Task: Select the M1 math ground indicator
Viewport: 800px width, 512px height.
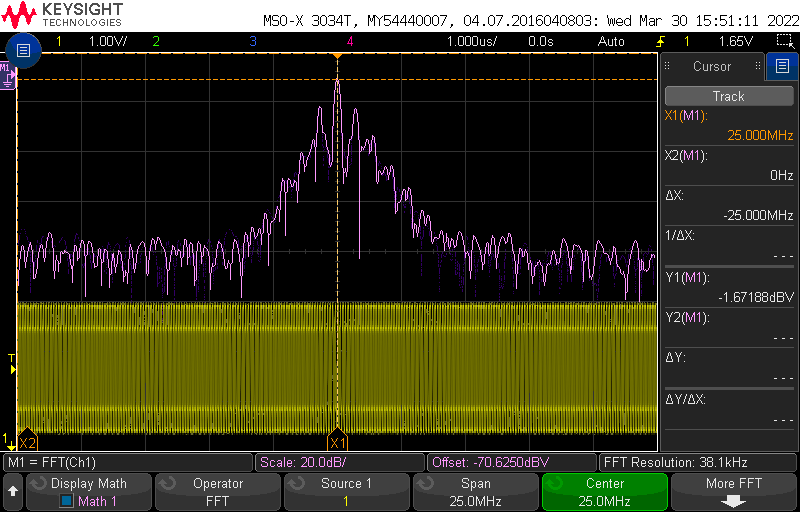Action: click(x=6, y=75)
